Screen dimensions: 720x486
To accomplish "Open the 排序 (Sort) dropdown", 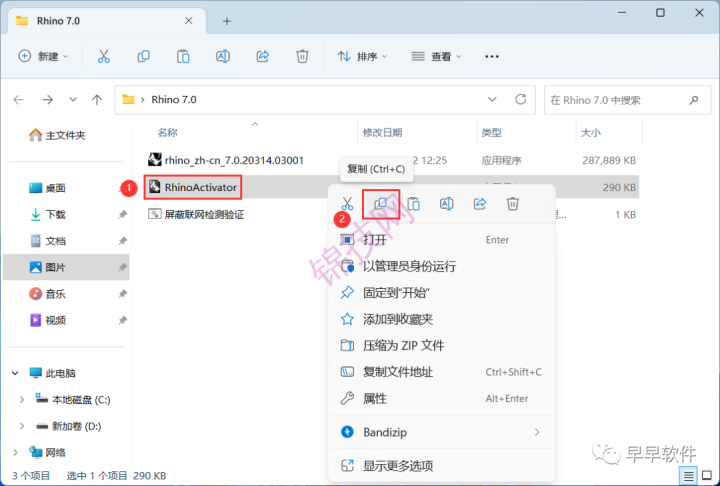I will click(363, 57).
